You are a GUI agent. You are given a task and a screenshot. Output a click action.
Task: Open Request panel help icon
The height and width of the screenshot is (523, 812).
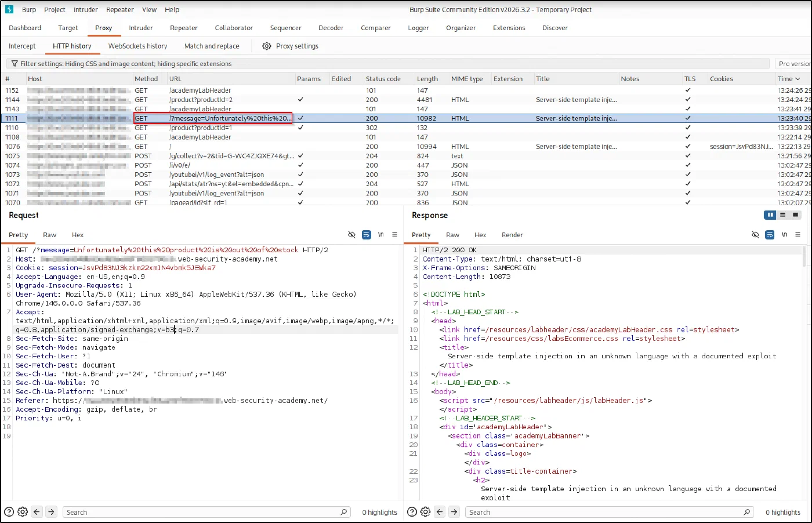[9, 512]
